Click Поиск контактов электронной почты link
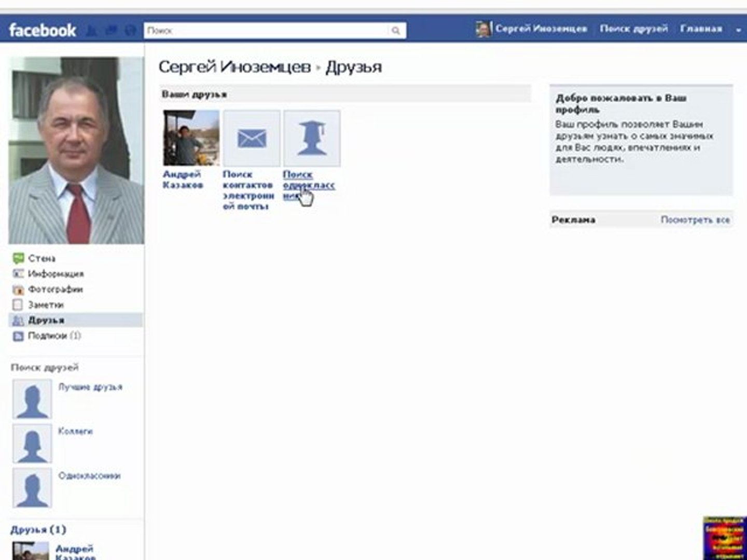The width and height of the screenshot is (747, 560). pos(248,190)
